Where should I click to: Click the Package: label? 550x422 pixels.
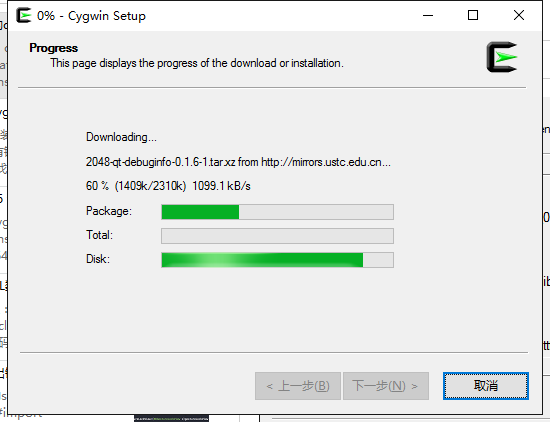[109, 211]
